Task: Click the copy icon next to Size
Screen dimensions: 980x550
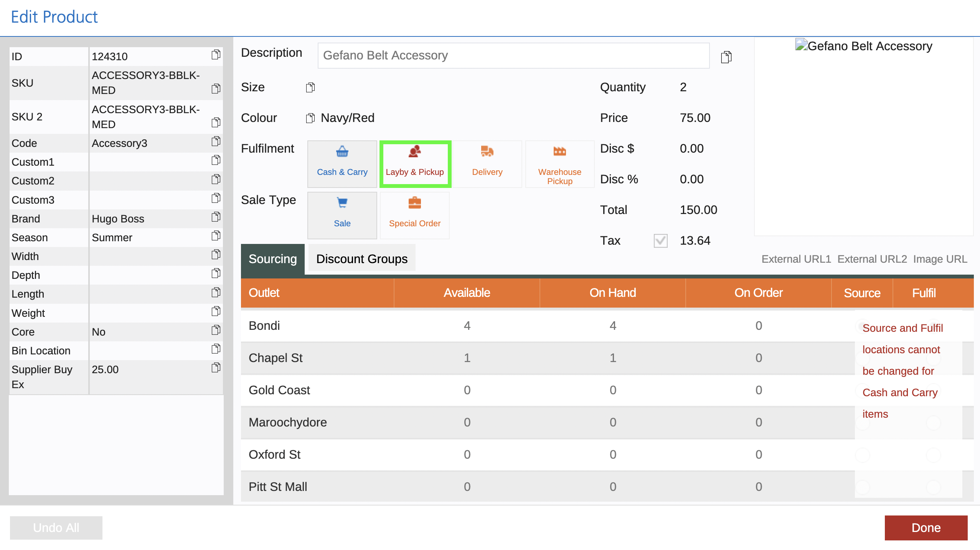Action: 310,88
